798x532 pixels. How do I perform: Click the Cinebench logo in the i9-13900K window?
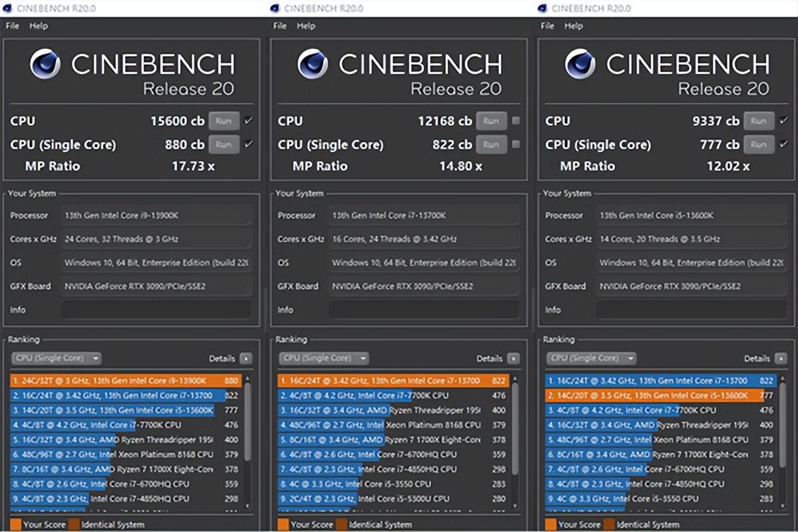coord(45,65)
